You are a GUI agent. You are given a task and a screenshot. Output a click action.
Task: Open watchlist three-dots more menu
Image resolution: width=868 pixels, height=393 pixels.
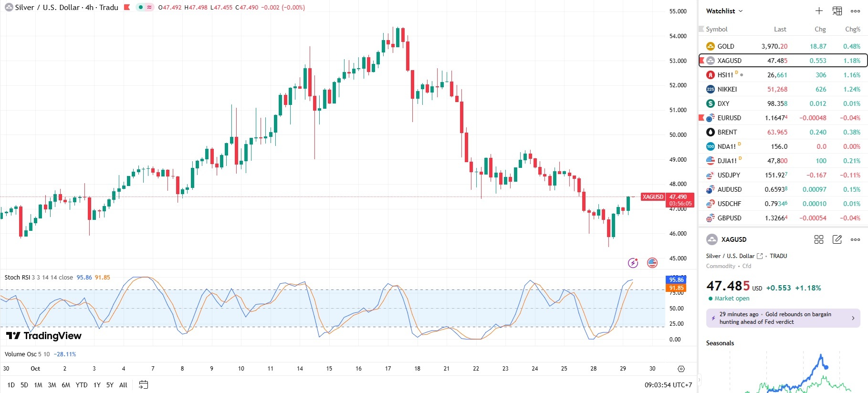[855, 11]
